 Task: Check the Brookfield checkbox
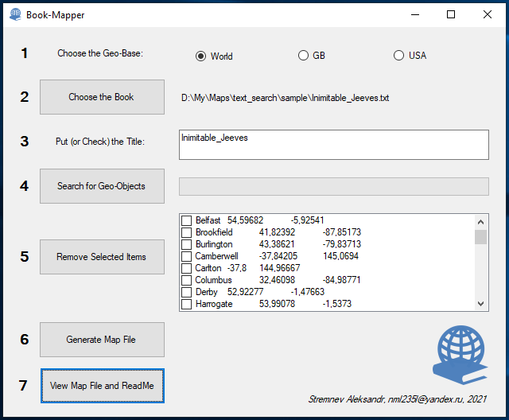click(x=186, y=232)
